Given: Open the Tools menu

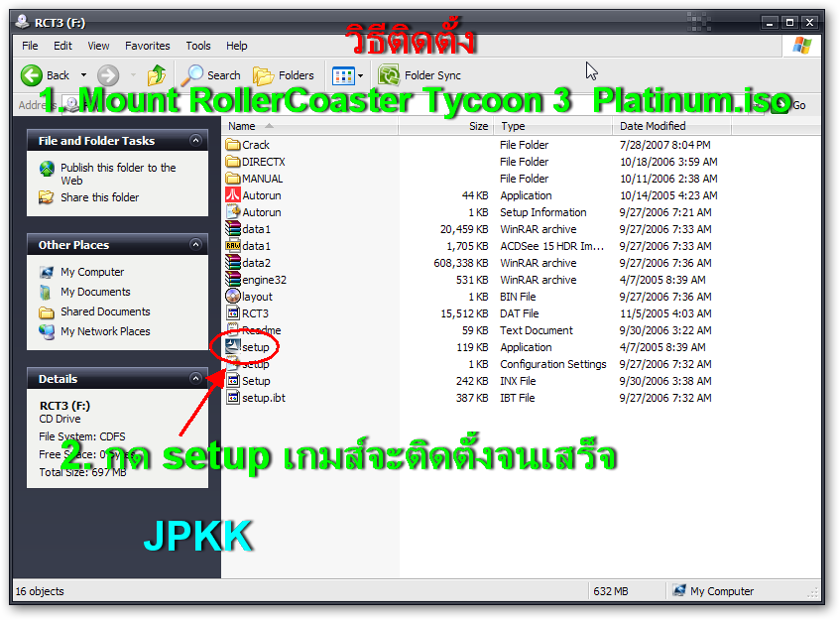Looking at the screenshot, I should pyautogui.click(x=198, y=46).
